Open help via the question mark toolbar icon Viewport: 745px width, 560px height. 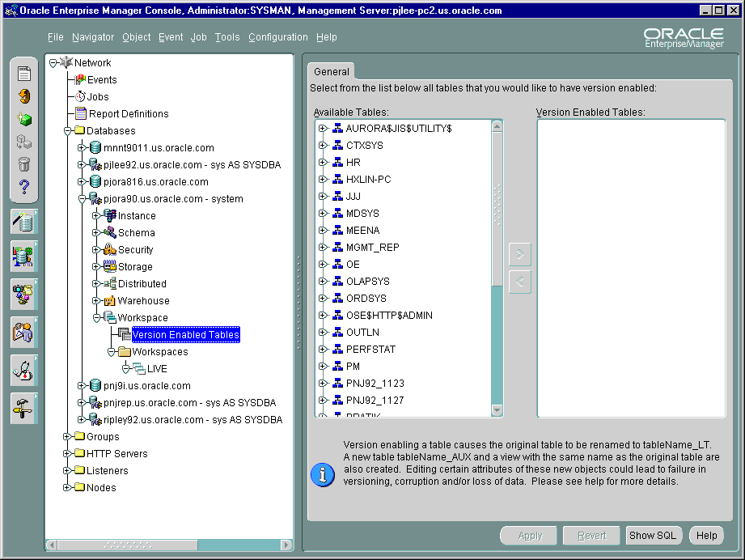click(x=24, y=185)
